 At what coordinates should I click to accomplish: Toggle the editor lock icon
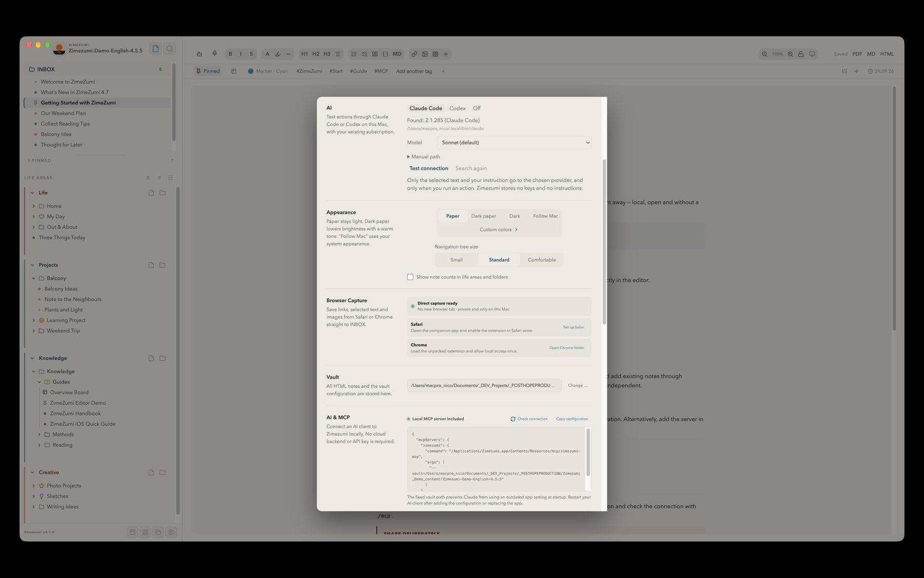click(801, 54)
